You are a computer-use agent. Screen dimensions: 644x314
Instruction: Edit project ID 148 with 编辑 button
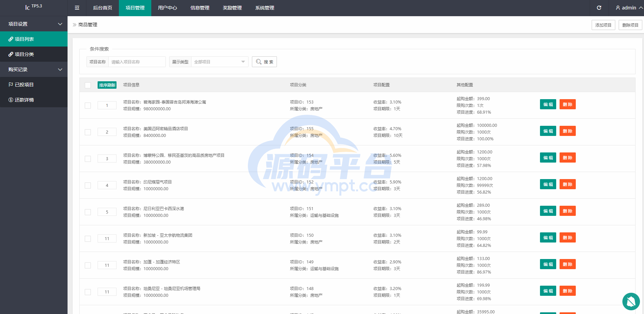548,291
